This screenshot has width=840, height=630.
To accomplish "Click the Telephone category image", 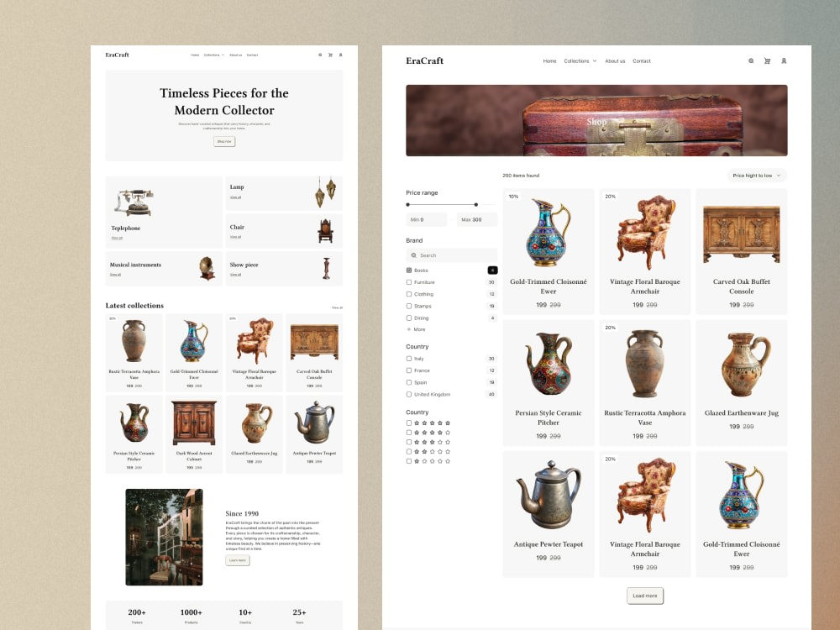I will pos(134,202).
